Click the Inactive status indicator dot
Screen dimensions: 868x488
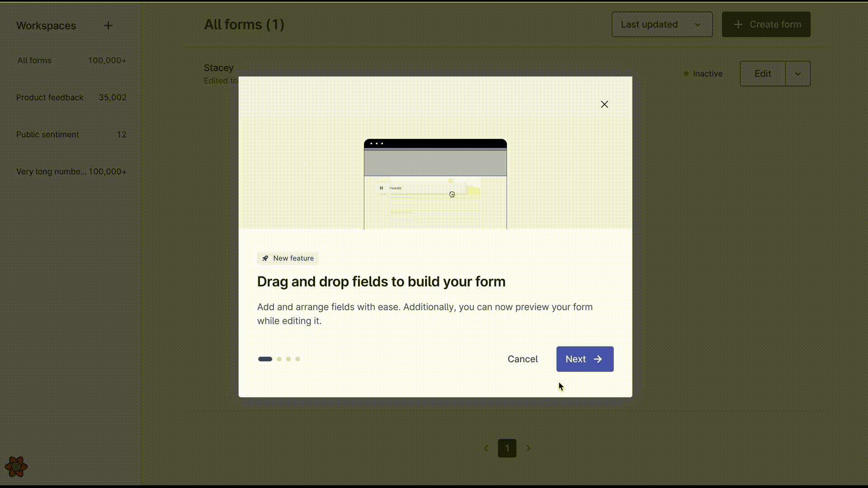click(x=685, y=73)
